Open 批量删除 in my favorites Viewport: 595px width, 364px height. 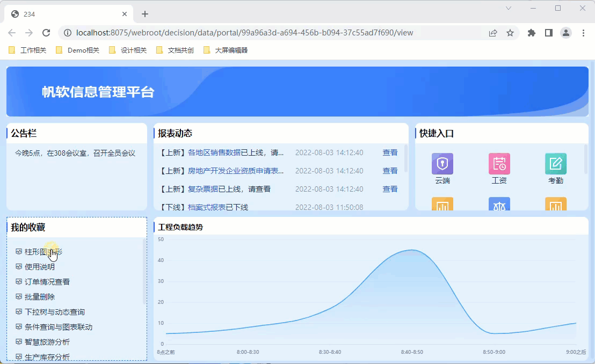tap(39, 297)
